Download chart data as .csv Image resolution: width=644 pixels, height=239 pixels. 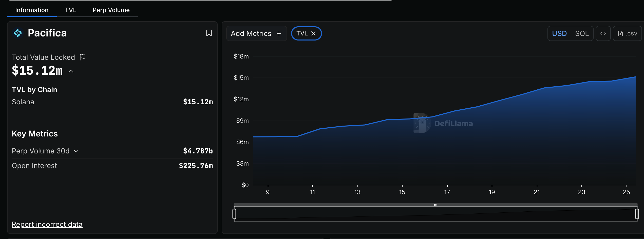[x=627, y=33]
